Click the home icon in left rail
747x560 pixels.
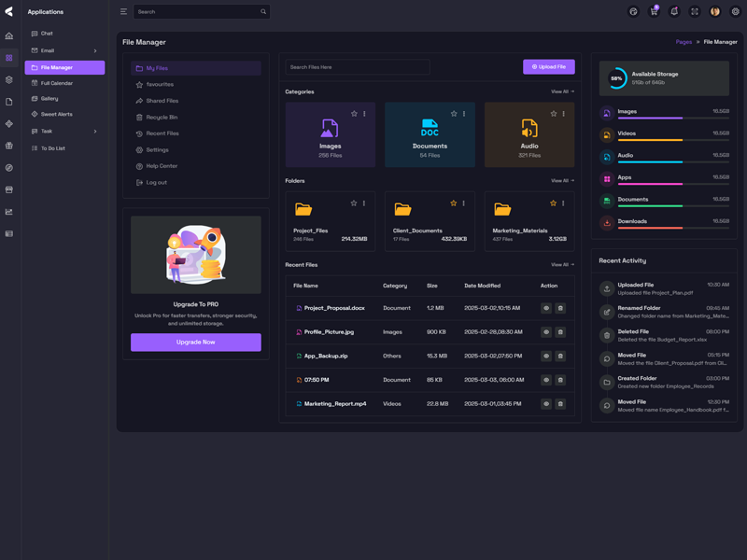tap(9, 36)
